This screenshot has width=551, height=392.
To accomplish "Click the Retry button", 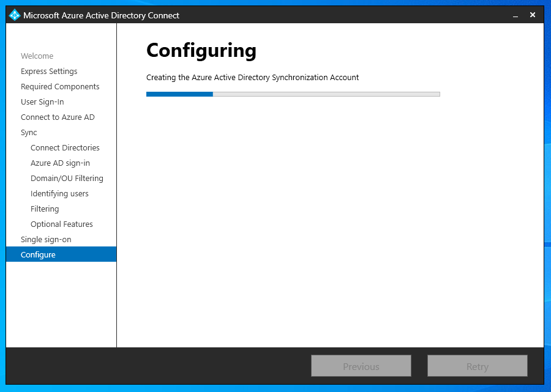I will click(x=477, y=366).
